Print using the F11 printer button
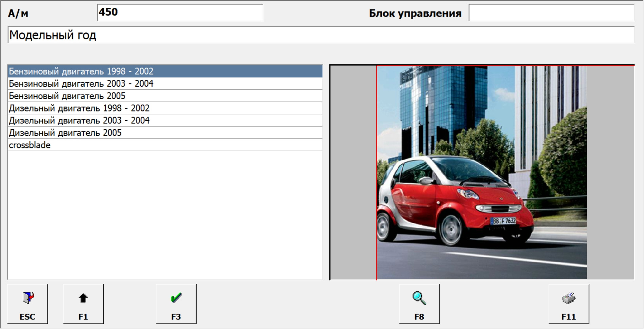The height and width of the screenshot is (329, 644). pos(569,304)
